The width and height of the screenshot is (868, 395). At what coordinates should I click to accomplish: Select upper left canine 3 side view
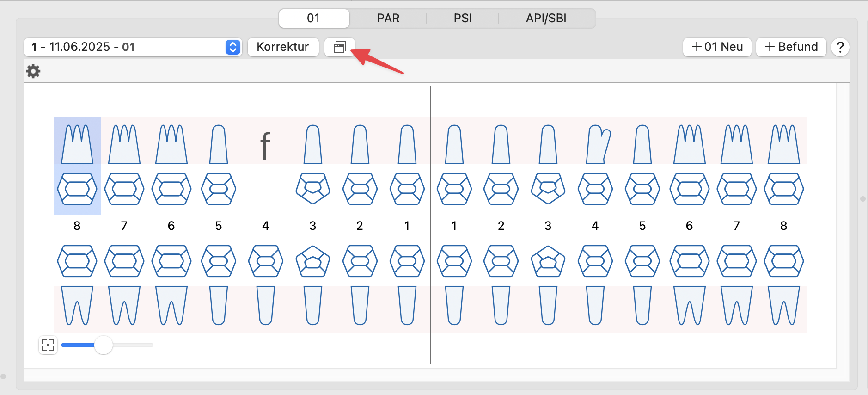(x=548, y=144)
